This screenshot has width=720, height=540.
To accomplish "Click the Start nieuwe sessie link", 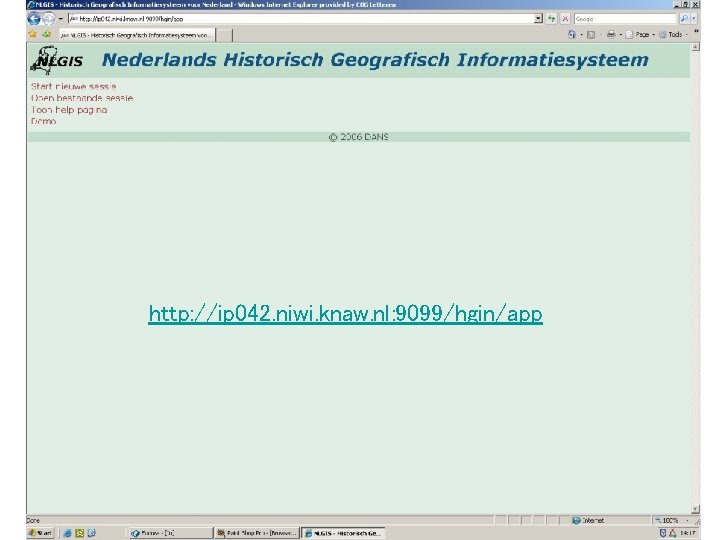I will [x=73, y=86].
